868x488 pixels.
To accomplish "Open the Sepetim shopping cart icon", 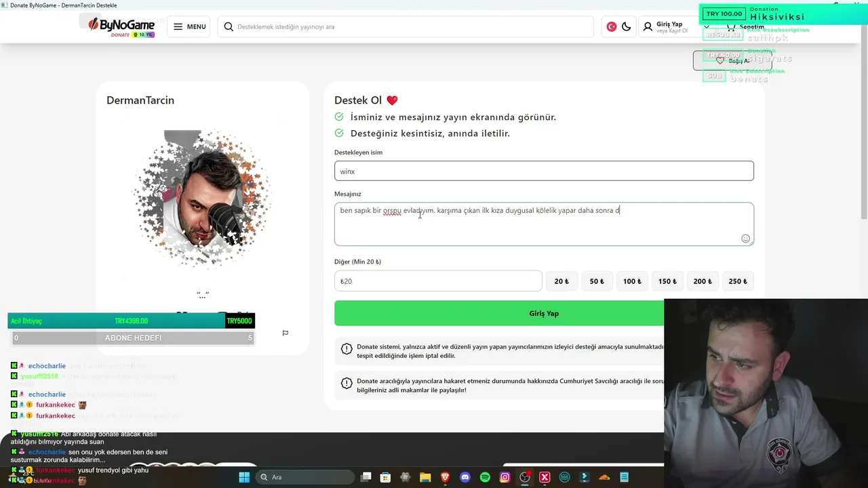I will tap(731, 26).
